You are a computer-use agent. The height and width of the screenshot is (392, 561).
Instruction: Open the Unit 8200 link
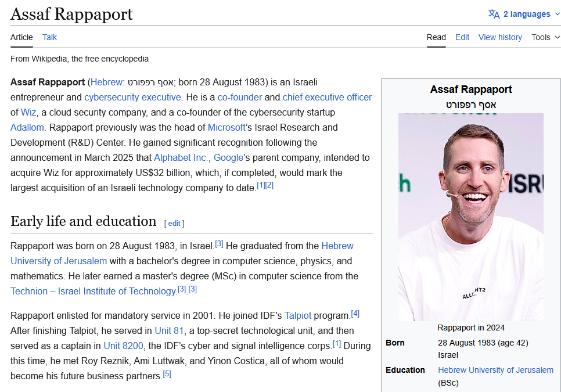coord(123,346)
